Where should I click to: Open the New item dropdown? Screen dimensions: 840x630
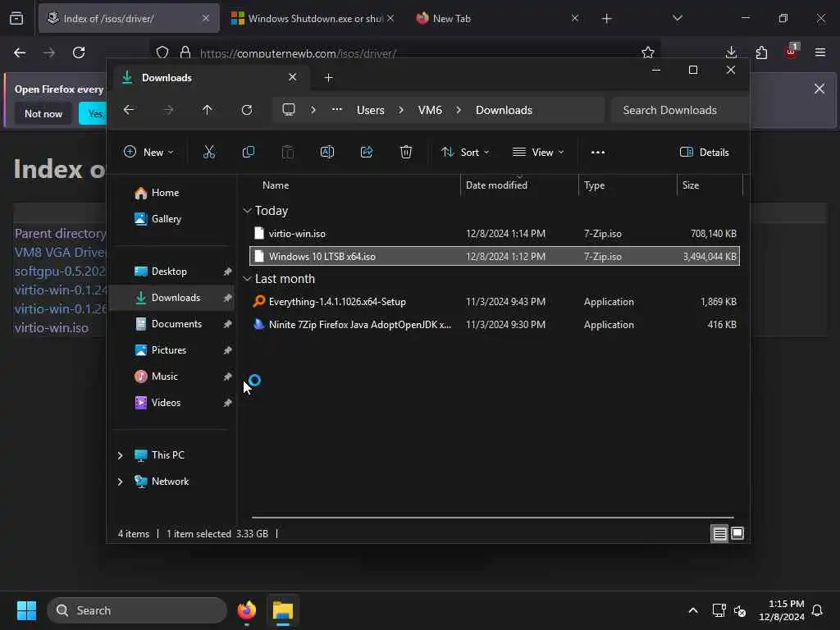point(148,152)
